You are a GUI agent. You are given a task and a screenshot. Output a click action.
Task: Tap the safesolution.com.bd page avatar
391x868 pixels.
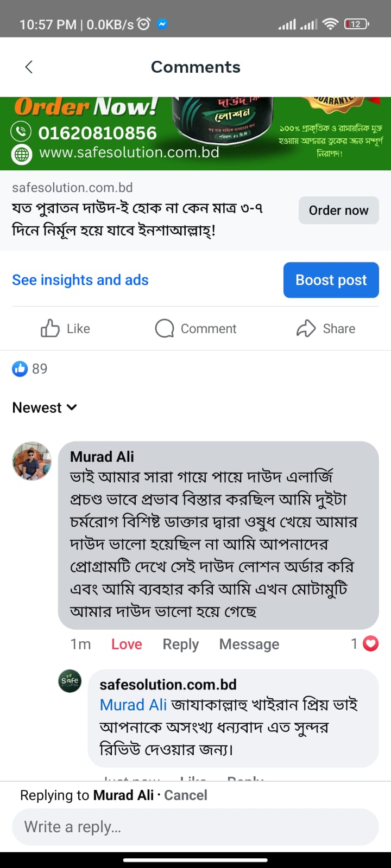click(70, 681)
